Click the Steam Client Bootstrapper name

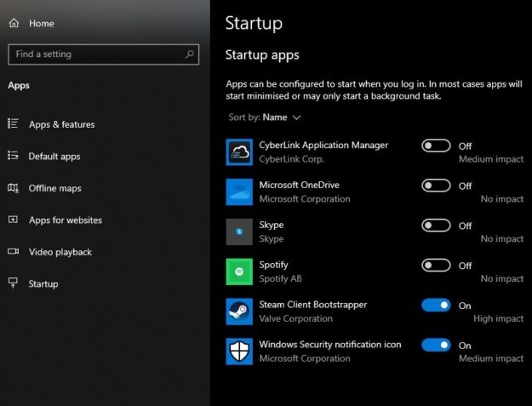tap(313, 305)
